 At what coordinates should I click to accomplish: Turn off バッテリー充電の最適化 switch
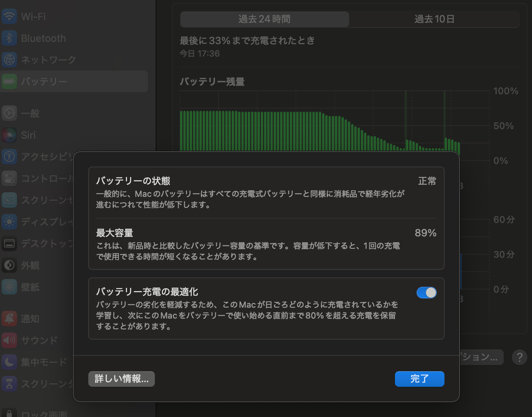[x=426, y=293]
